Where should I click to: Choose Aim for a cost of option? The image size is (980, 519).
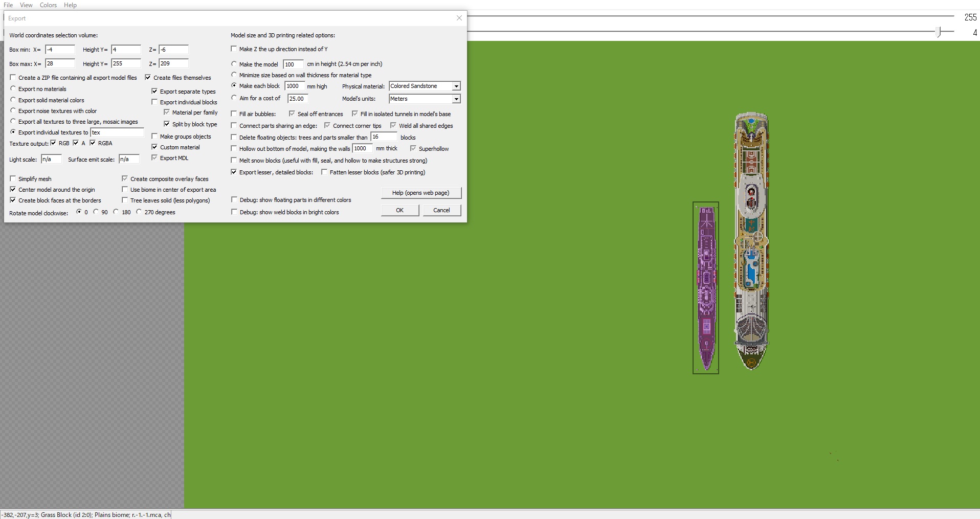234,98
